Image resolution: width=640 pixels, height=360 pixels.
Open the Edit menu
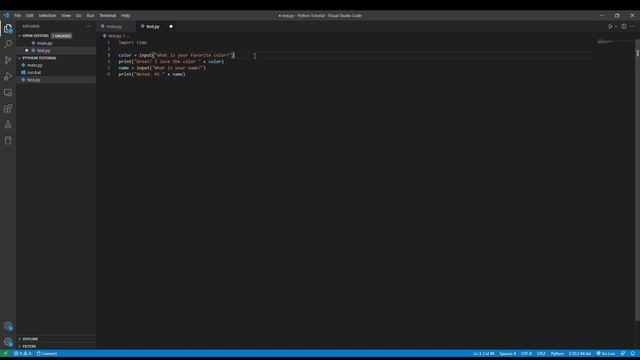point(30,16)
